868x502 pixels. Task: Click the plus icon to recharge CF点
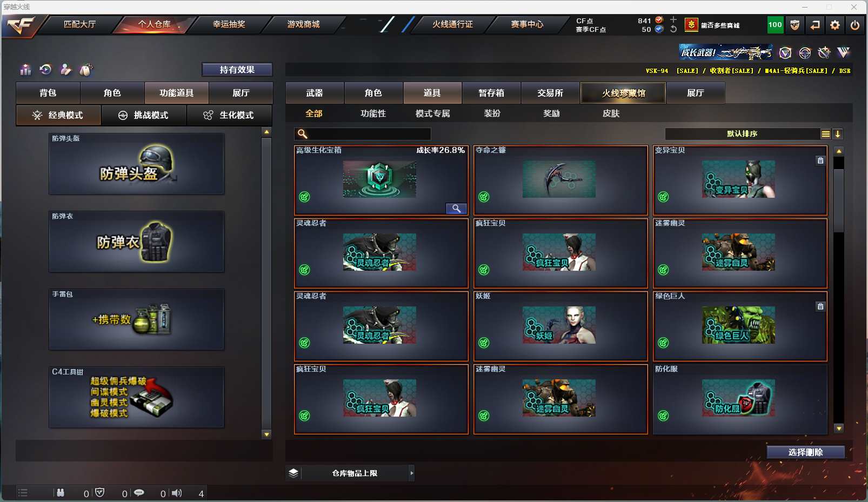(x=673, y=19)
